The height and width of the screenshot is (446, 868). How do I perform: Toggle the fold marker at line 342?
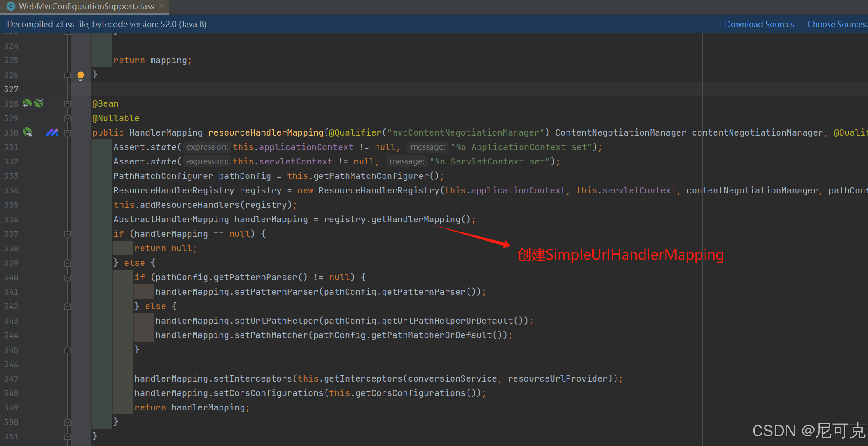pos(67,306)
